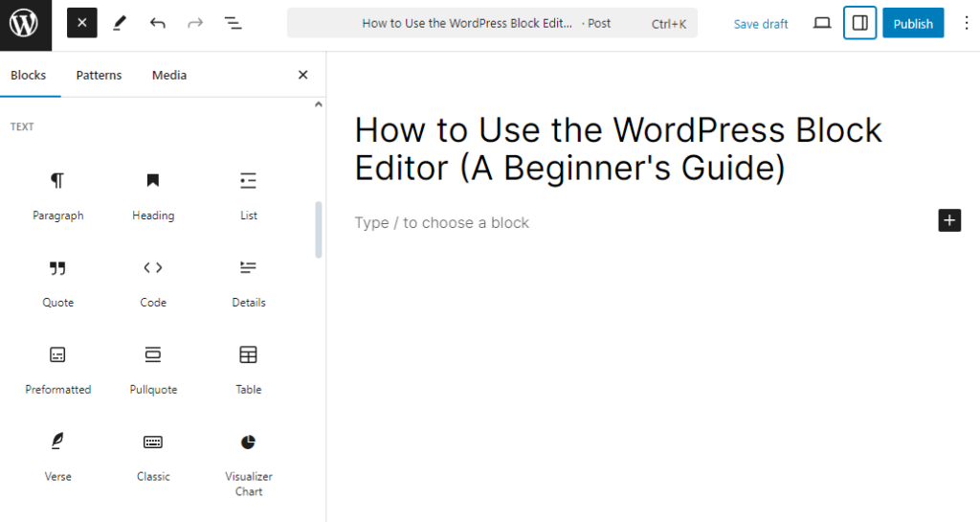Close the block inserter toggle button
This screenshot has height=522, width=980.
coord(82,23)
